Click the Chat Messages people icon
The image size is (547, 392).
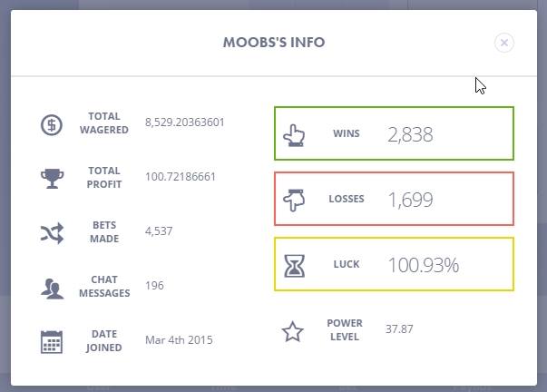tap(52, 288)
